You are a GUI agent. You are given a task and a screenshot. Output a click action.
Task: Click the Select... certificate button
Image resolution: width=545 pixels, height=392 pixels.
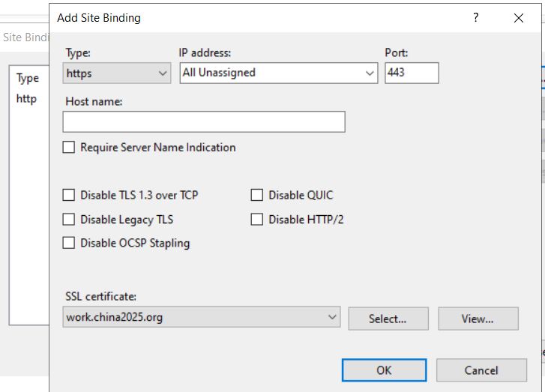click(x=388, y=319)
